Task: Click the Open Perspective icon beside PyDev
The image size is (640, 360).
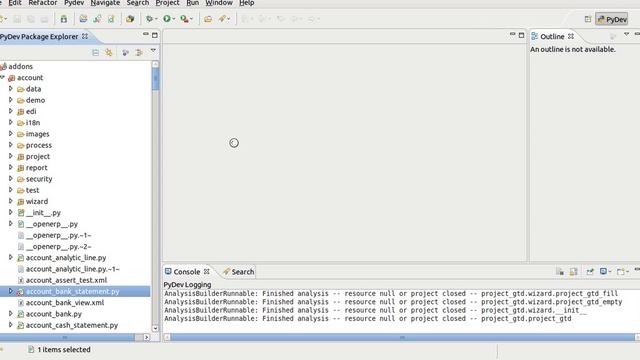Action: [588, 19]
